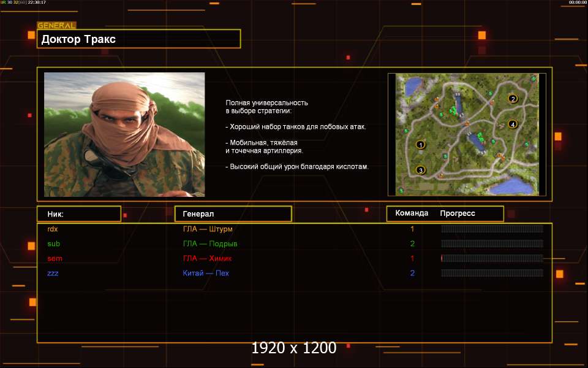
Task: Select the Прогресс column header
Action: (x=458, y=213)
